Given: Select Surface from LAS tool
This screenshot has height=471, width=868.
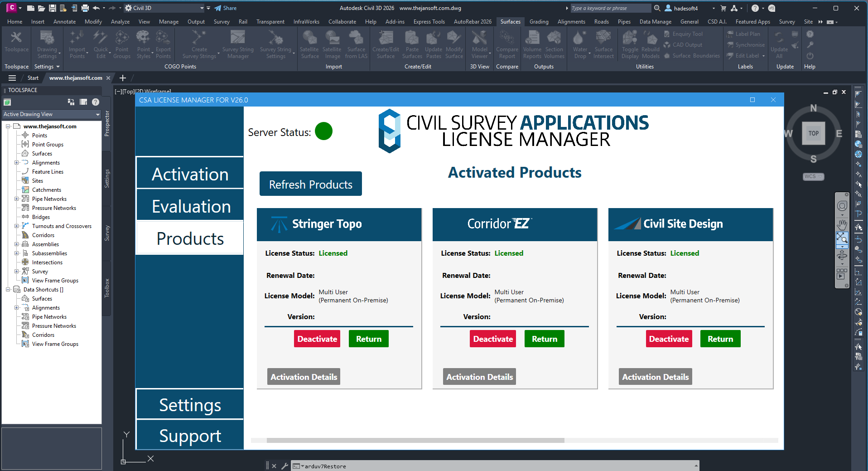Looking at the screenshot, I should pyautogui.click(x=356, y=44).
